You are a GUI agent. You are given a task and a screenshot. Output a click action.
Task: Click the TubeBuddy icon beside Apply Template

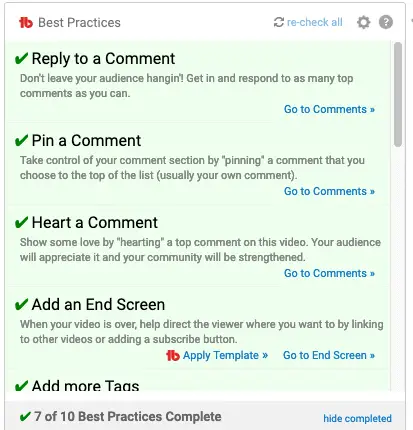[x=173, y=355]
